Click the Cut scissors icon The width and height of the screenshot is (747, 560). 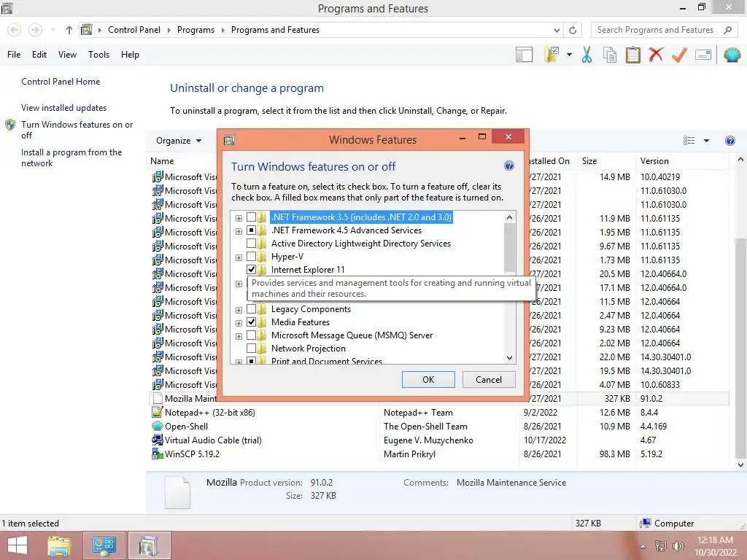point(587,55)
